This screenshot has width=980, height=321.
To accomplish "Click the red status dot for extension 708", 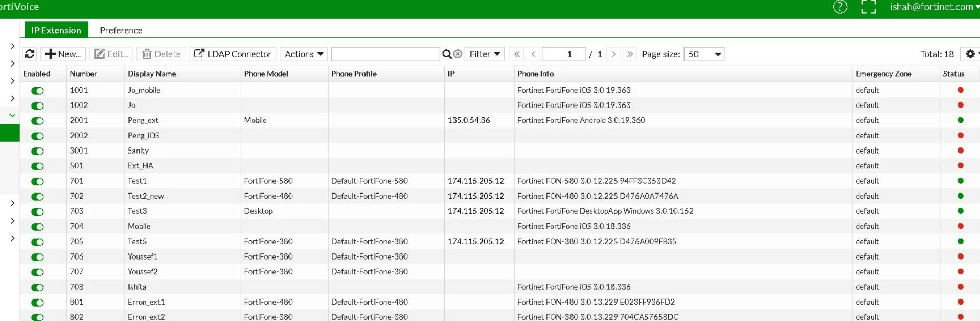I will [x=960, y=287].
